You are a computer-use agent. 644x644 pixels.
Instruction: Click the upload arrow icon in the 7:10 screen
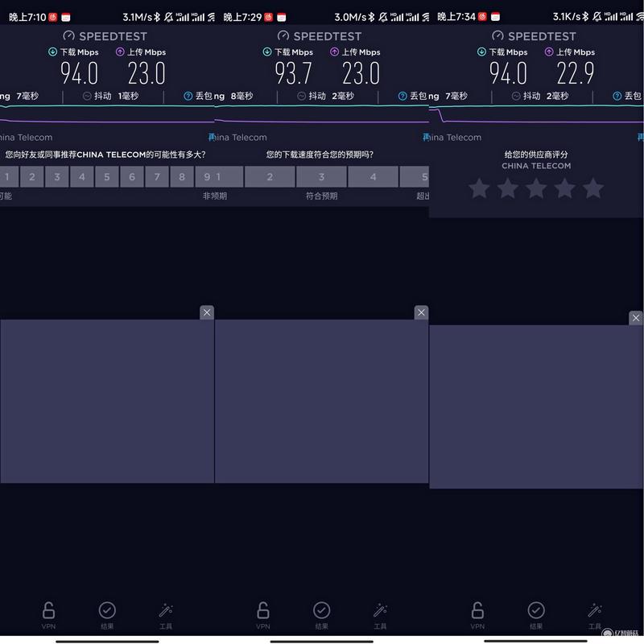tap(120, 52)
